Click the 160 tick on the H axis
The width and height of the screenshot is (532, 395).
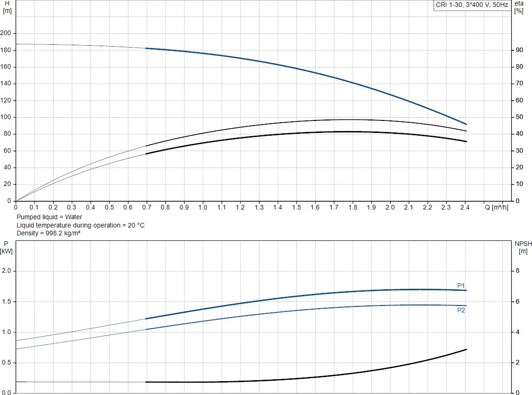coord(6,66)
